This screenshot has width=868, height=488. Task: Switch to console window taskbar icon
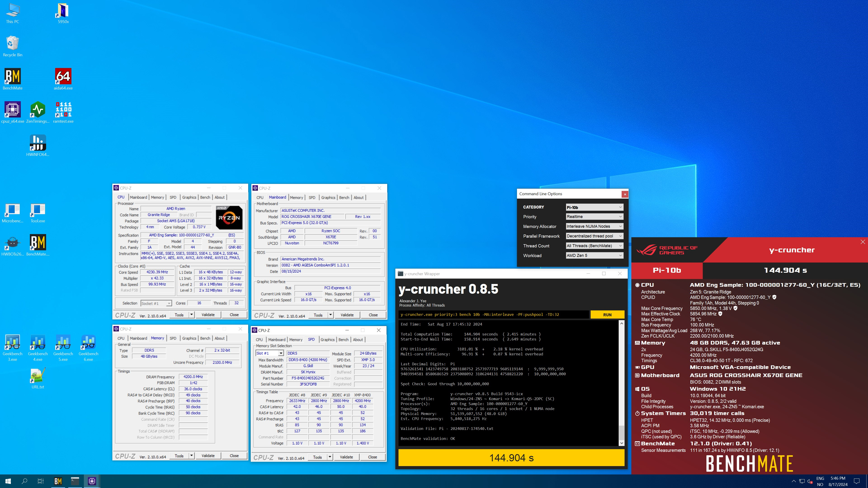pos(75,481)
